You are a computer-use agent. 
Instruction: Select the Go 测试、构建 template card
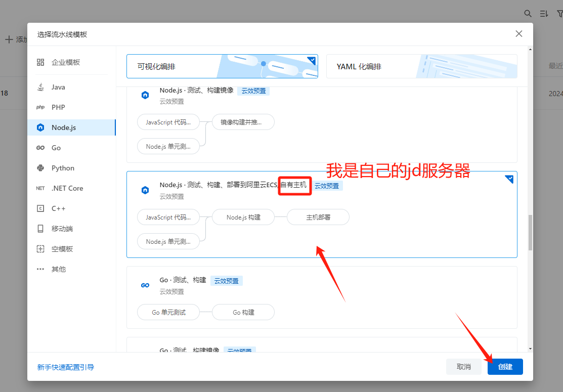(x=321, y=297)
